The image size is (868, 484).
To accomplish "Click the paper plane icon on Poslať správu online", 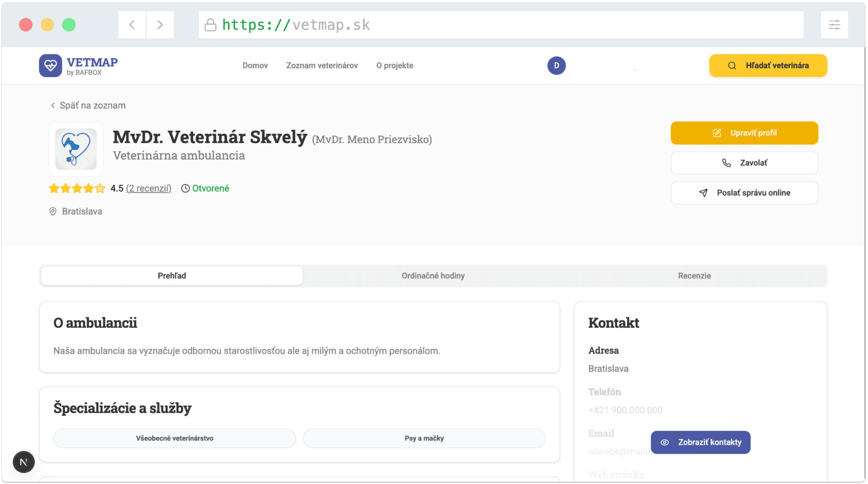I will 702,192.
